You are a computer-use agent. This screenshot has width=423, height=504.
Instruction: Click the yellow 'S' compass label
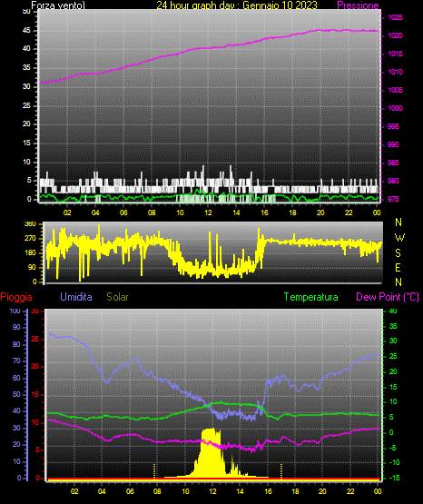[x=398, y=253]
